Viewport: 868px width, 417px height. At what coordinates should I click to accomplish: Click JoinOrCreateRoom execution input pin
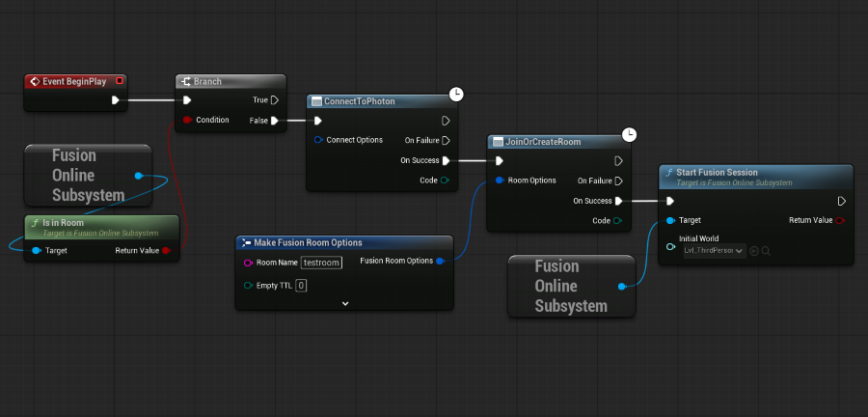(500, 160)
